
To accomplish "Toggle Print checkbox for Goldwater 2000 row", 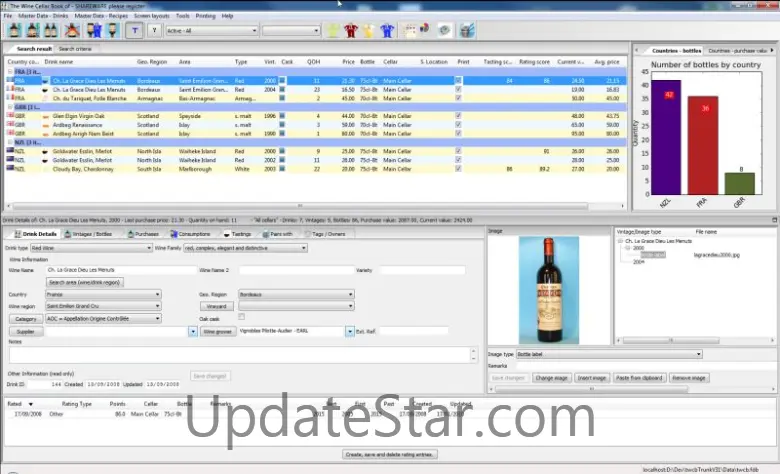I will (x=458, y=151).
